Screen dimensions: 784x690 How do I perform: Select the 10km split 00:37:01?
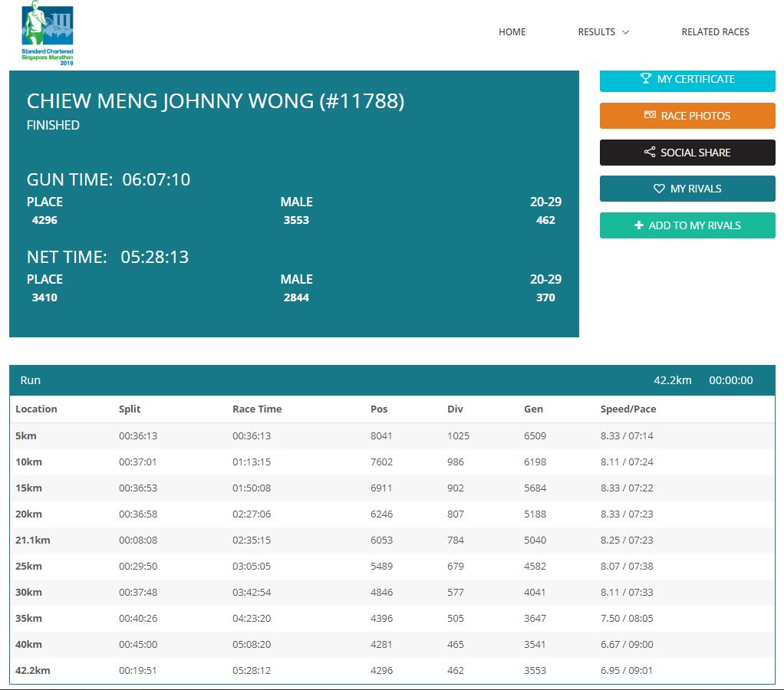(137, 462)
